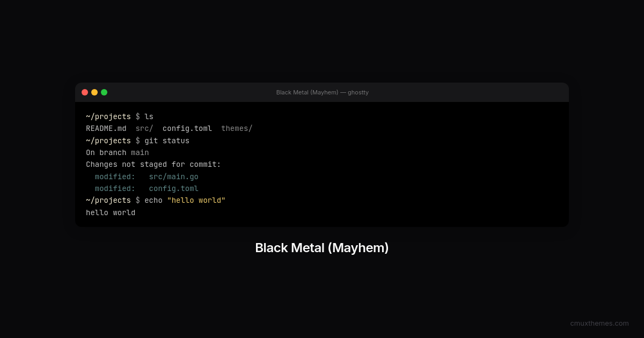Click 'README.md' in the ls output
The image size is (644, 338).
(106, 129)
